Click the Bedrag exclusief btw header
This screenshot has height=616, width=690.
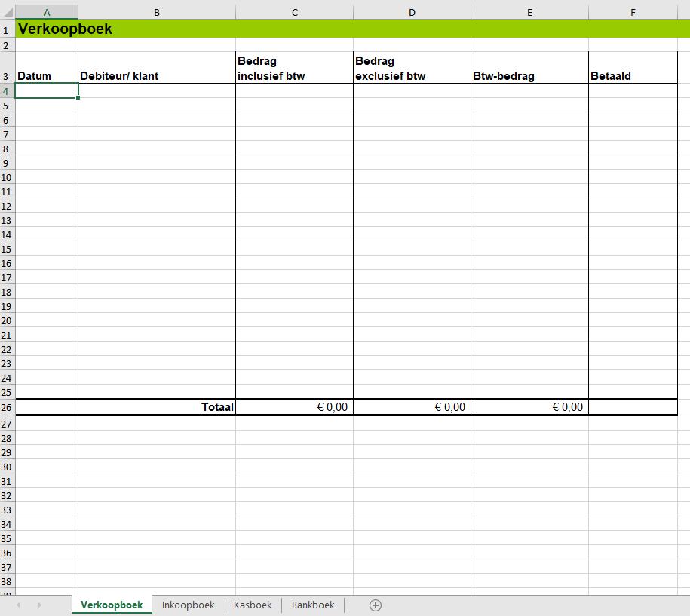click(x=412, y=67)
